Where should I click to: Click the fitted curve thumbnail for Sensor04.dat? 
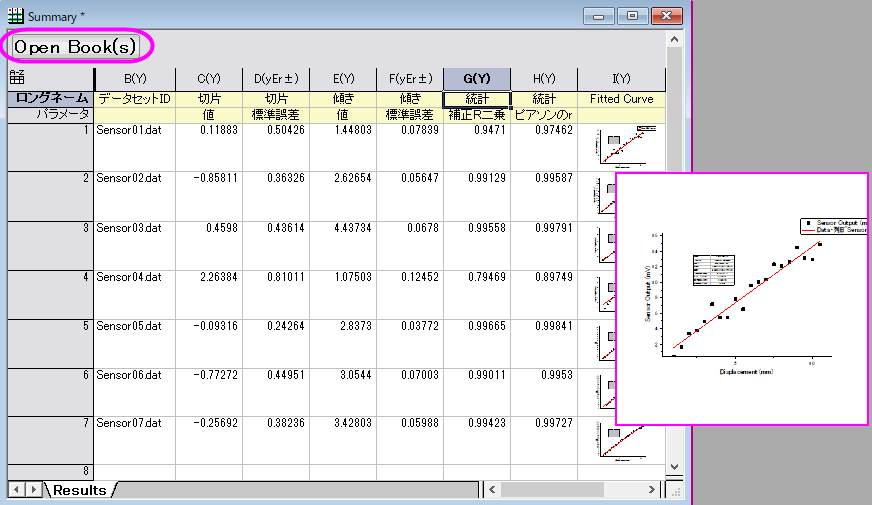point(606,294)
